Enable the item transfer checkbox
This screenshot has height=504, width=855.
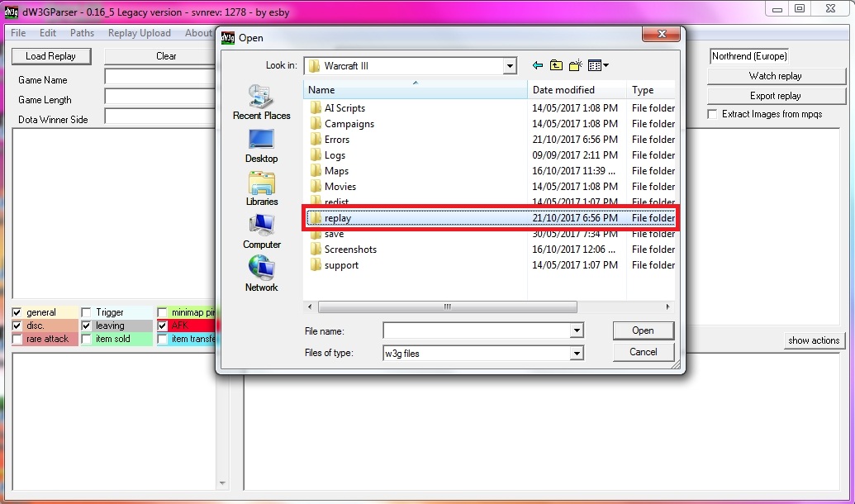click(162, 340)
